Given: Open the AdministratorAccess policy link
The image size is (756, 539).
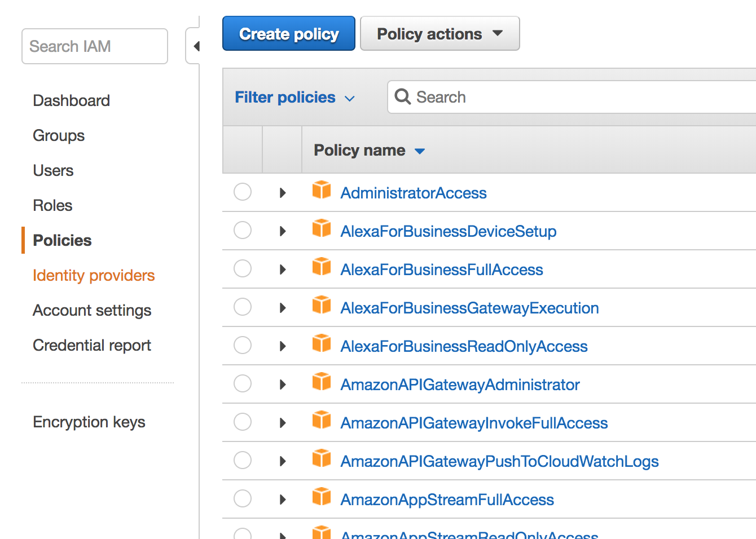Looking at the screenshot, I should tap(414, 193).
